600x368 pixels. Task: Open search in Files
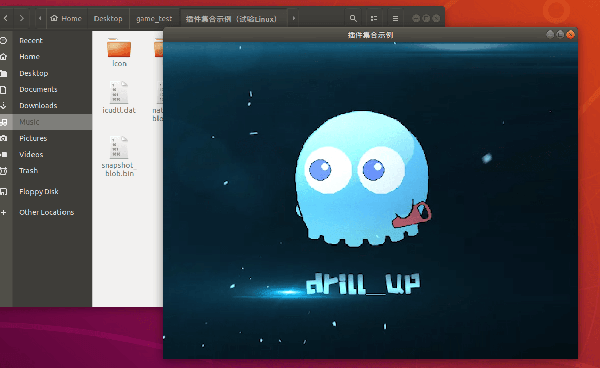[x=353, y=18]
